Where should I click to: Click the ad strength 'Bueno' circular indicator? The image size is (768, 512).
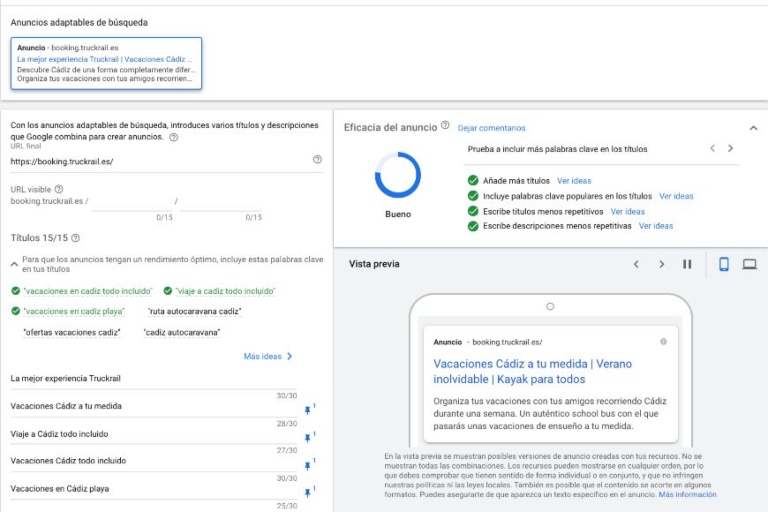pos(398,175)
